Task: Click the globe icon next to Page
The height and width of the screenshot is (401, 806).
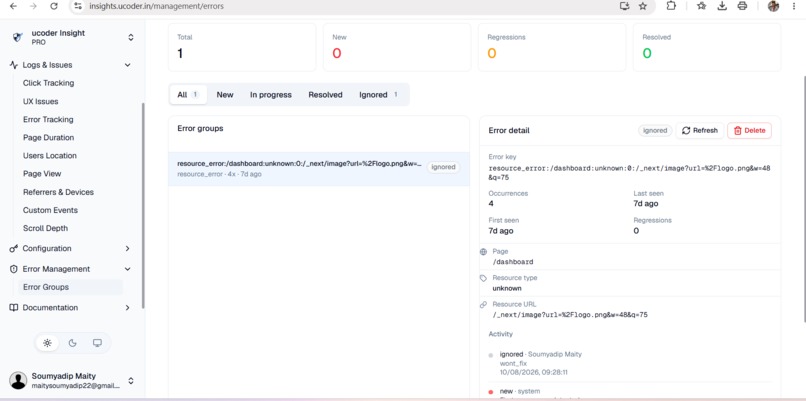Action: 483,252
